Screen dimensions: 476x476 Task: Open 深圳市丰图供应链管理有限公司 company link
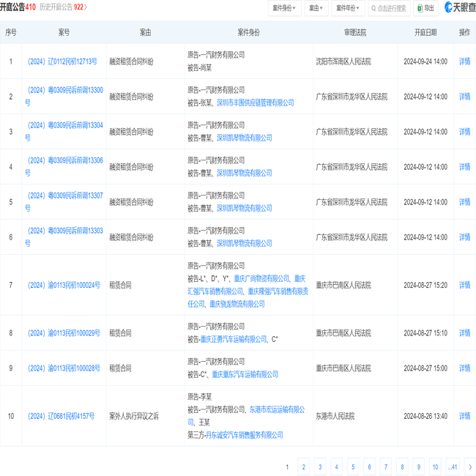[255, 103]
